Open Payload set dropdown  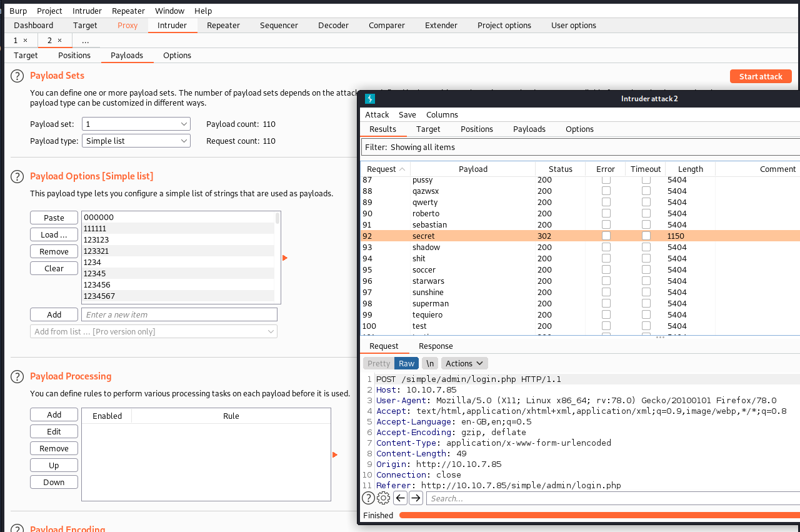pyautogui.click(x=136, y=124)
